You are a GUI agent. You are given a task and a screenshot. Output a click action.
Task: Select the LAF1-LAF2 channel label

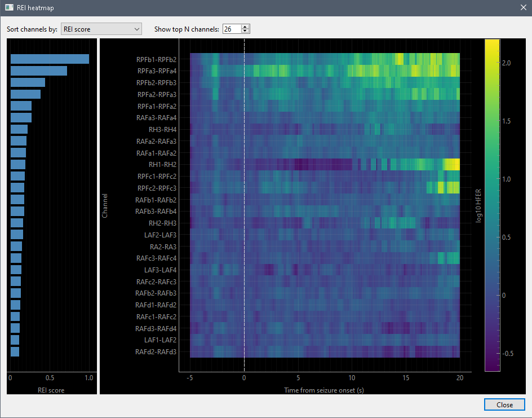[x=160, y=340]
